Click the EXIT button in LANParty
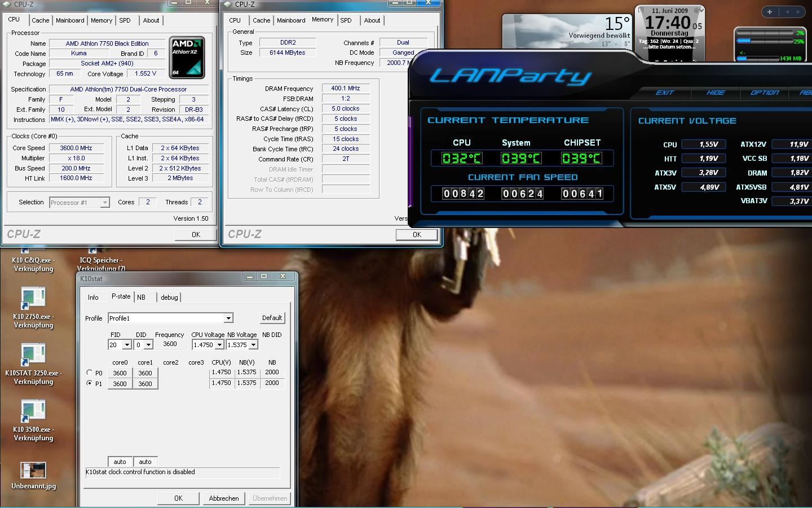This screenshot has width=812, height=508. pos(664,93)
